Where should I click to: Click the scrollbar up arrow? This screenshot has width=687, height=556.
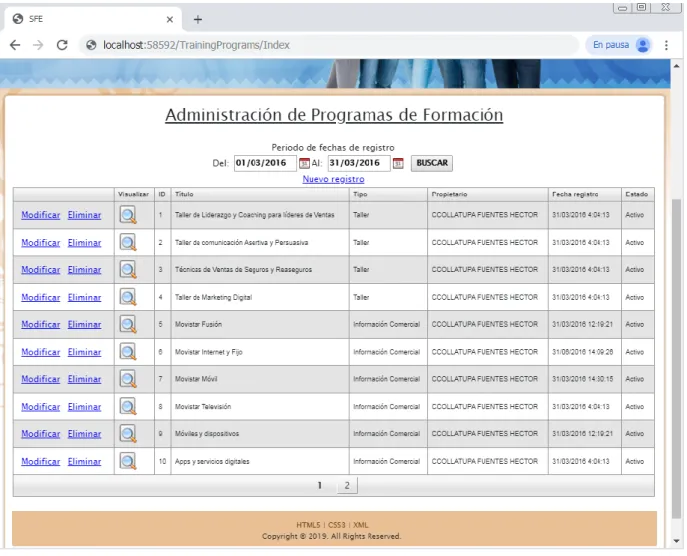tap(676, 66)
